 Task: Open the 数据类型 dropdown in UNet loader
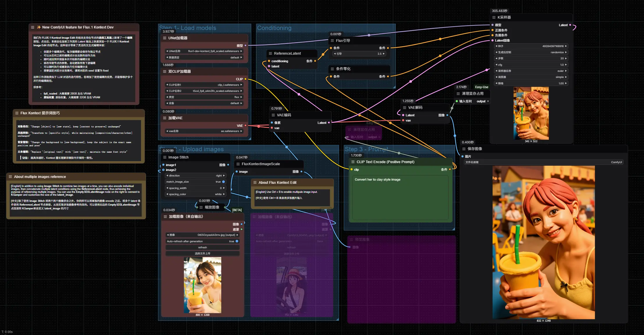point(204,58)
